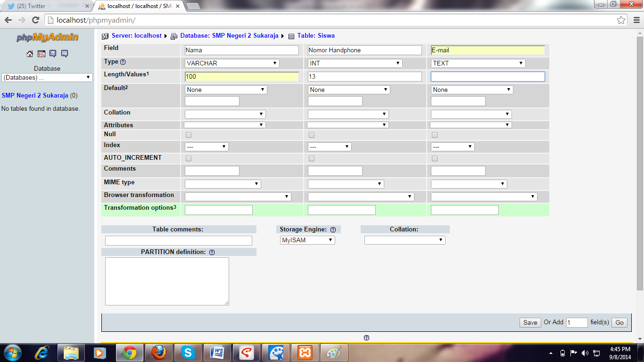Open the phpMyAdmin home page icon

pyautogui.click(x=29, y=54)
